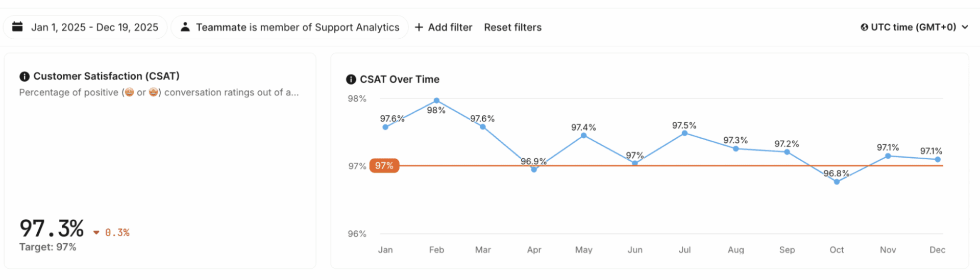Viewport: 980px width, 280px height.
Task: Open the Teammate is member of Support Analytics filter
Action: (x=297, y=28)
